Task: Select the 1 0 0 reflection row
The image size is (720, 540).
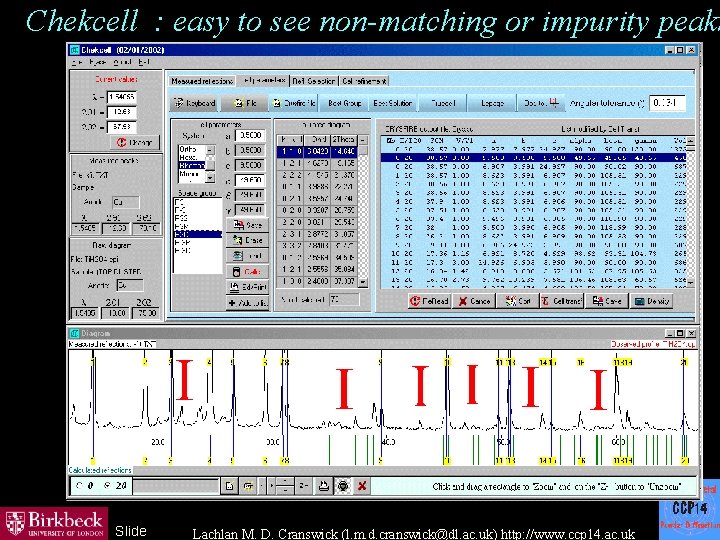Action: [x=317, y=281]
